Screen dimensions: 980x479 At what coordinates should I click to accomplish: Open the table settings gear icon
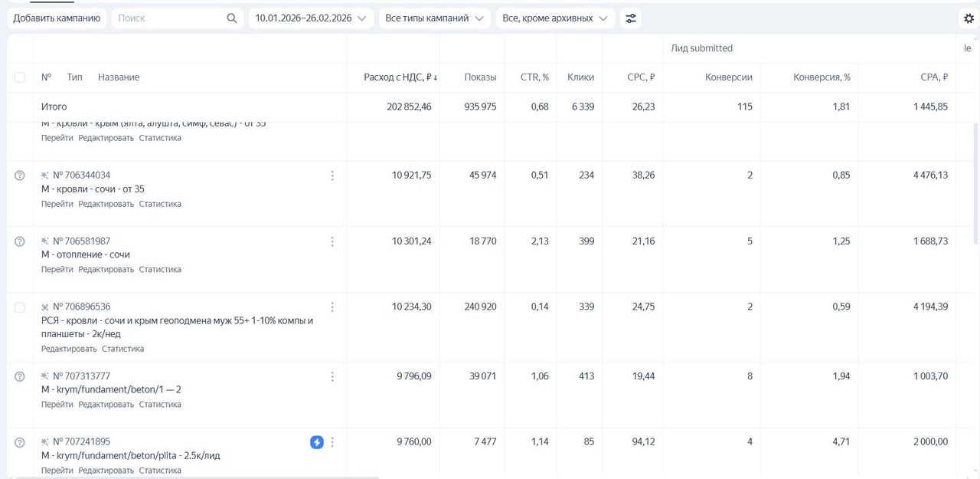click(969, 18)
